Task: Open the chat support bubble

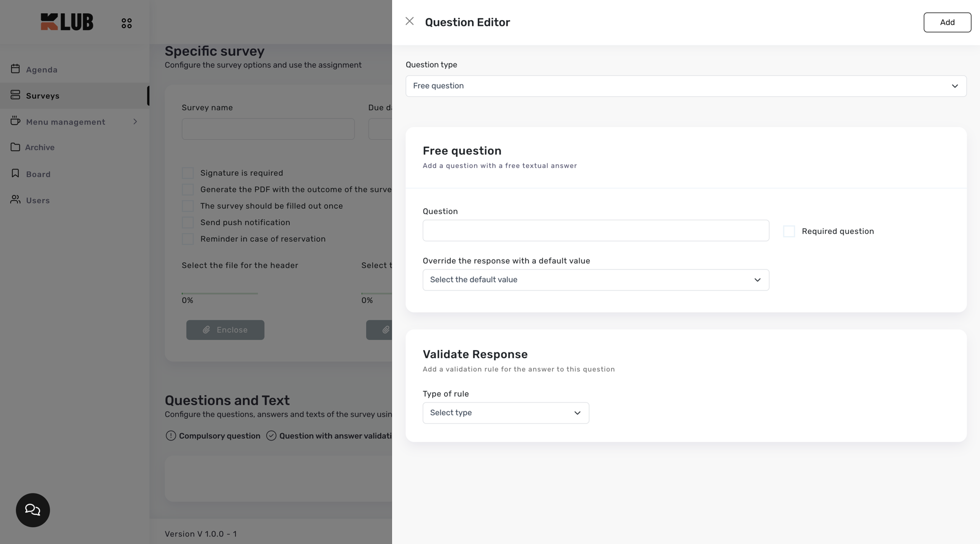Action: coord(33,510)
